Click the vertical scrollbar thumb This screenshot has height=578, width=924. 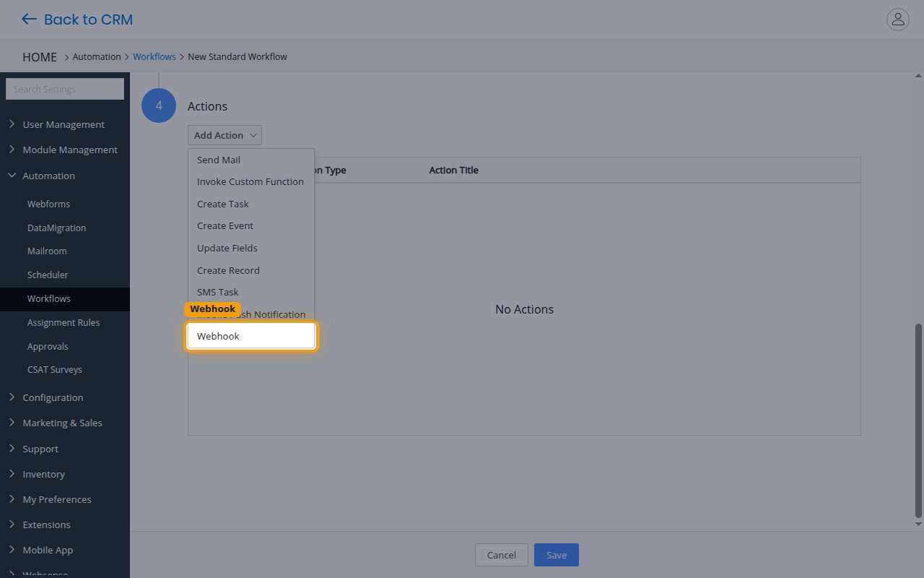click(918, 420)
